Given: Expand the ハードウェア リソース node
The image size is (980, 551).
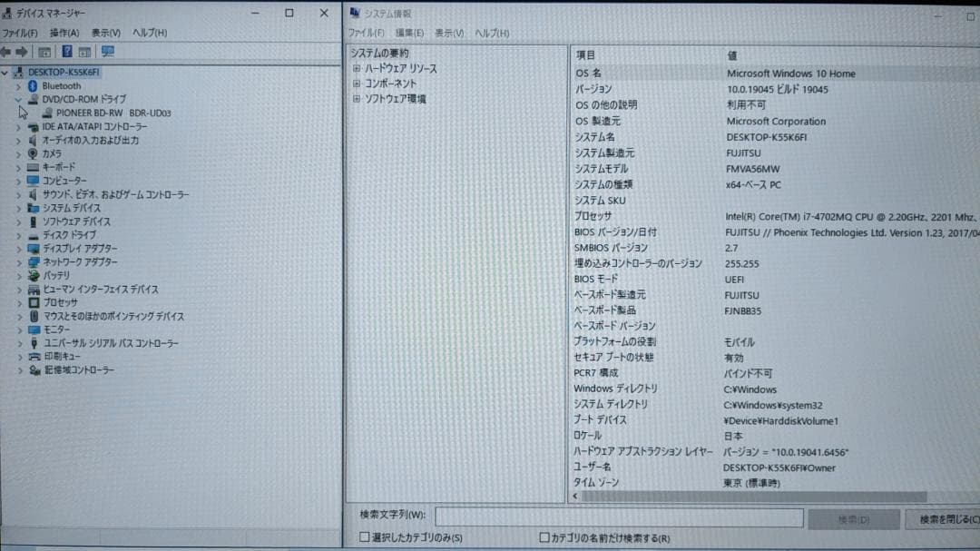Looking at the screenshot, I should 356,68.
